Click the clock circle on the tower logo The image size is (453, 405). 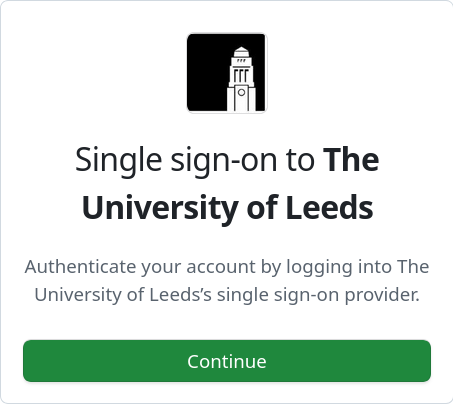click(x=242, y=92)
